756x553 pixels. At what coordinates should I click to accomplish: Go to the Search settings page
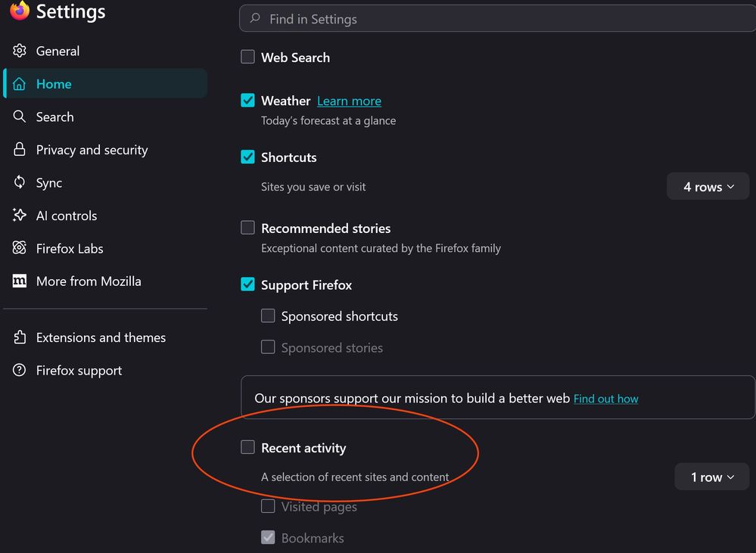[x=105, y=117]
